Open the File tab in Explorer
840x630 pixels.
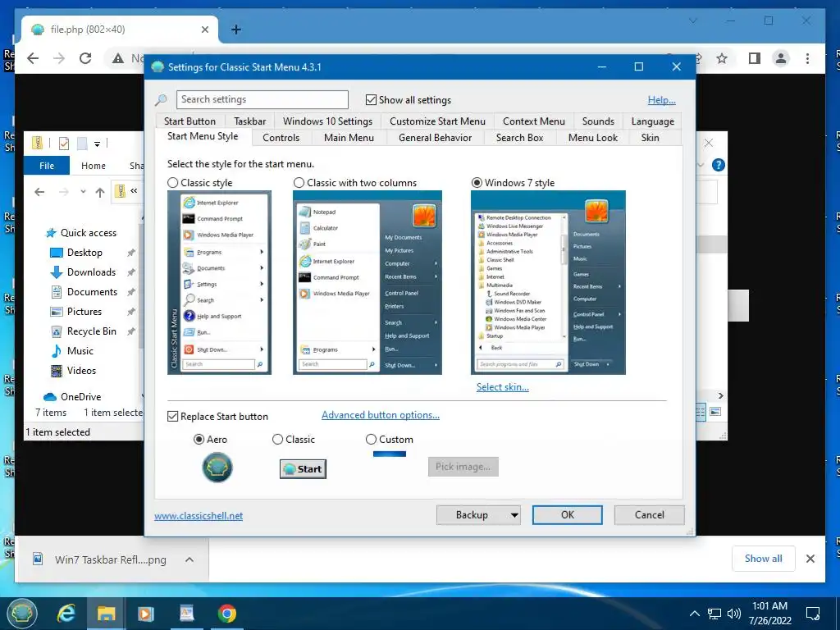47,166
